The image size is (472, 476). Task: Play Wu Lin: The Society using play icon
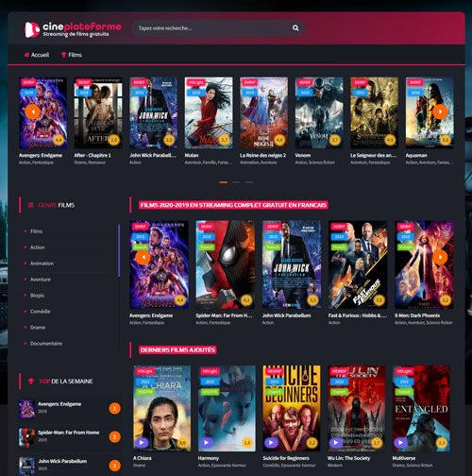(x=336, y=442)
